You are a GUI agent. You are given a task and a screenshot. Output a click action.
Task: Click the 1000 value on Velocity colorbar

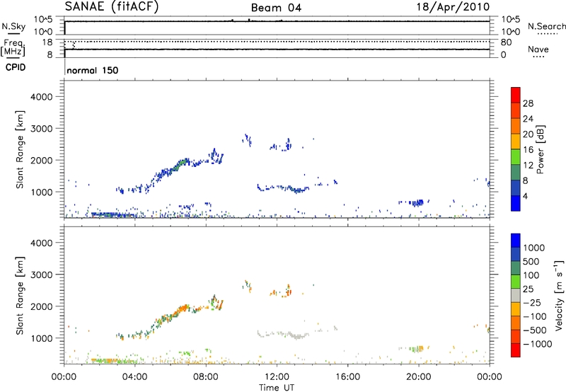(534, 248)
